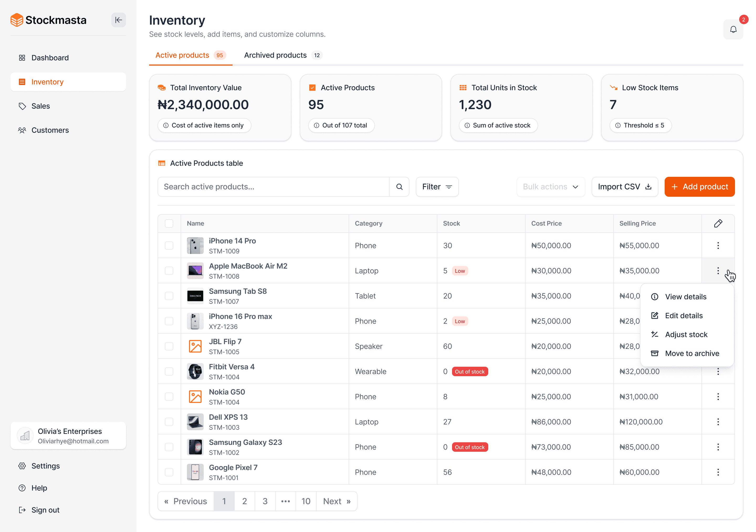
Task: Click the Threshold info icon on Low Stock Items
Action: coord(618,125)
